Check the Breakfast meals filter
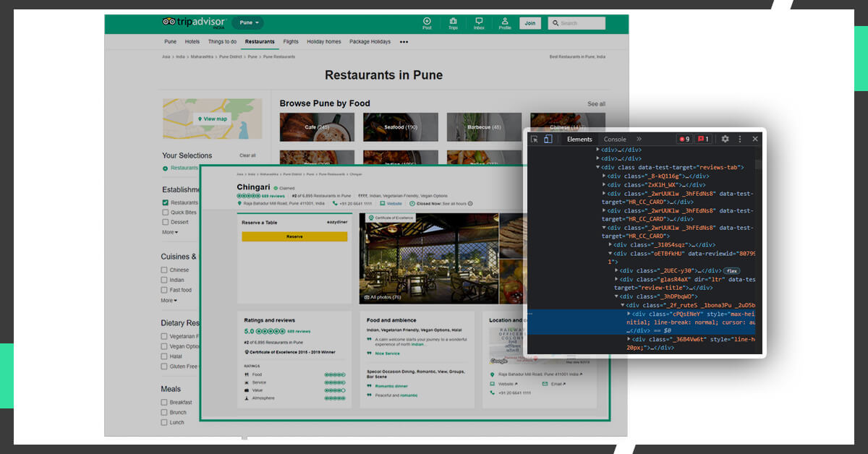 [x=164, y=402]
